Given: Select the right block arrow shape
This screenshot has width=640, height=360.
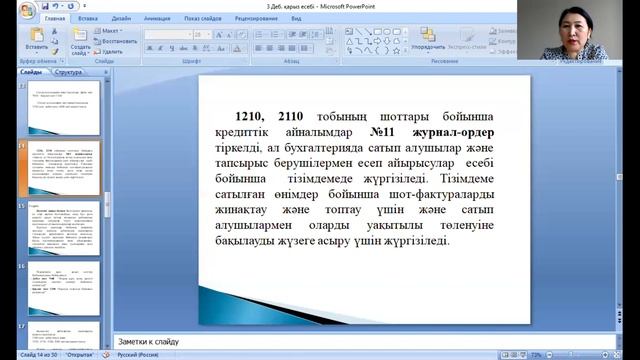Looking at the screenshot, I should click(377, 41).
